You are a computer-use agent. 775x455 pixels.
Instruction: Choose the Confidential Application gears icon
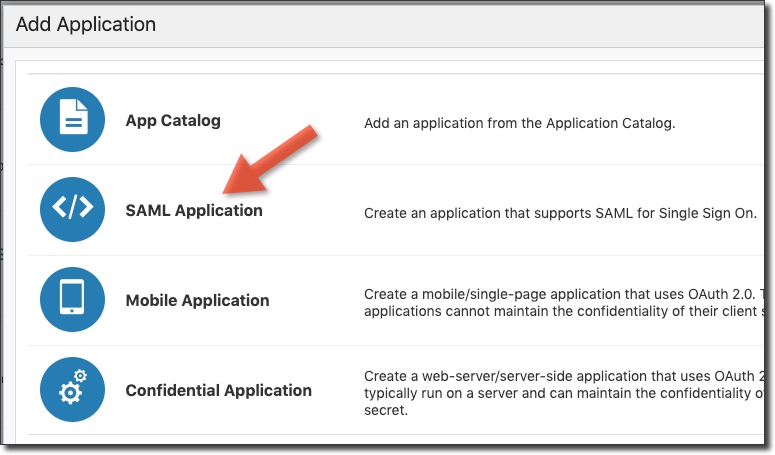tap(72, 390)
